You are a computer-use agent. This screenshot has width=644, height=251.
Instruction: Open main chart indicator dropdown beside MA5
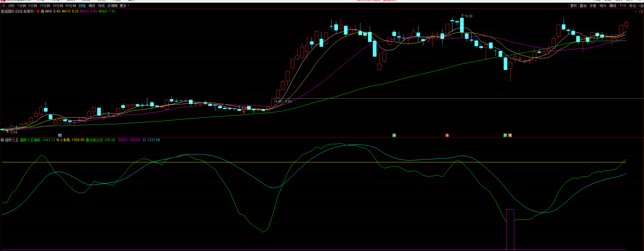[x=42, y=11]
